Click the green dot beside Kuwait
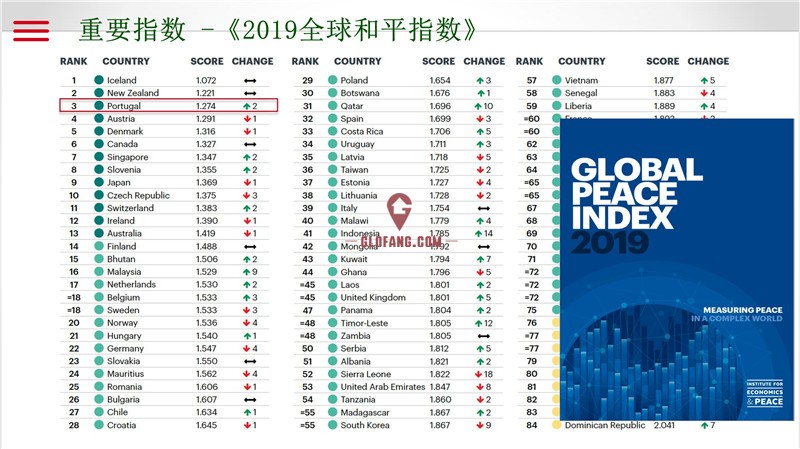The height and width of the screenshot is (449, 800). [x=333, y=259]
